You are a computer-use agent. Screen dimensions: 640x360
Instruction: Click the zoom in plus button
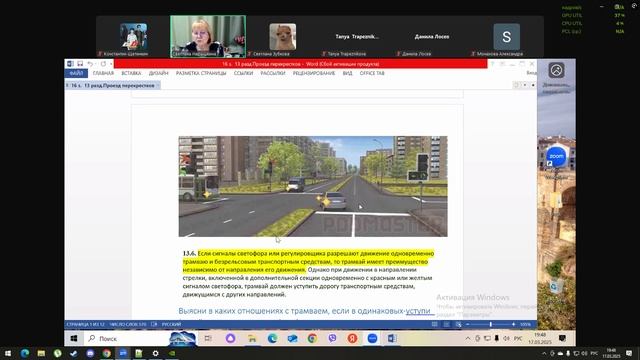click(x=513, y=324)
